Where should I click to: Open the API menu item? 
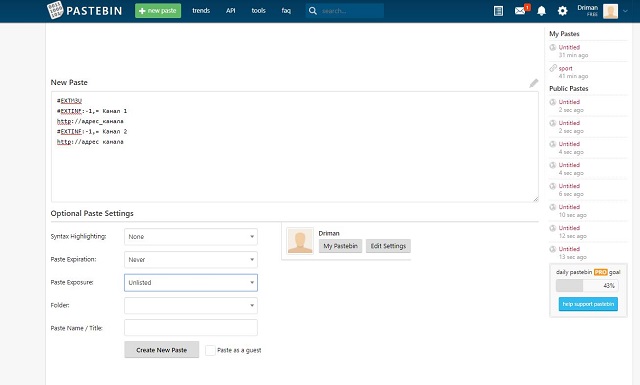pyautogui.click(x=231, y=11)
